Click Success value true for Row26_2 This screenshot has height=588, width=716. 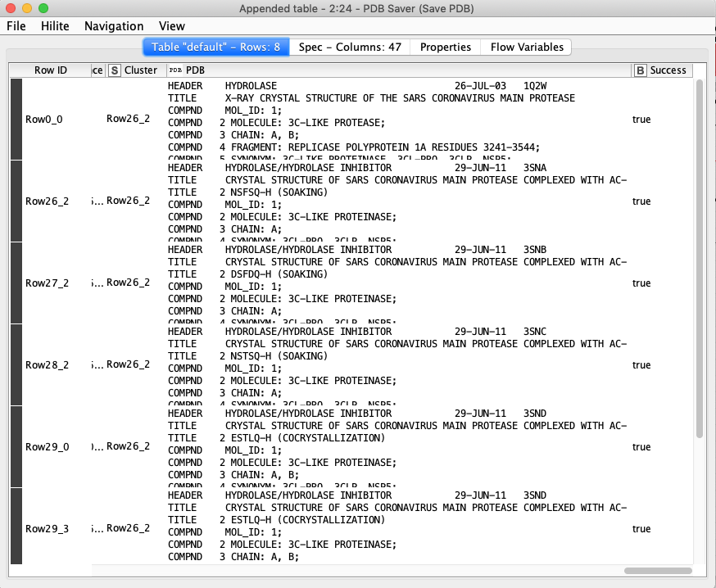pos(641,201)
